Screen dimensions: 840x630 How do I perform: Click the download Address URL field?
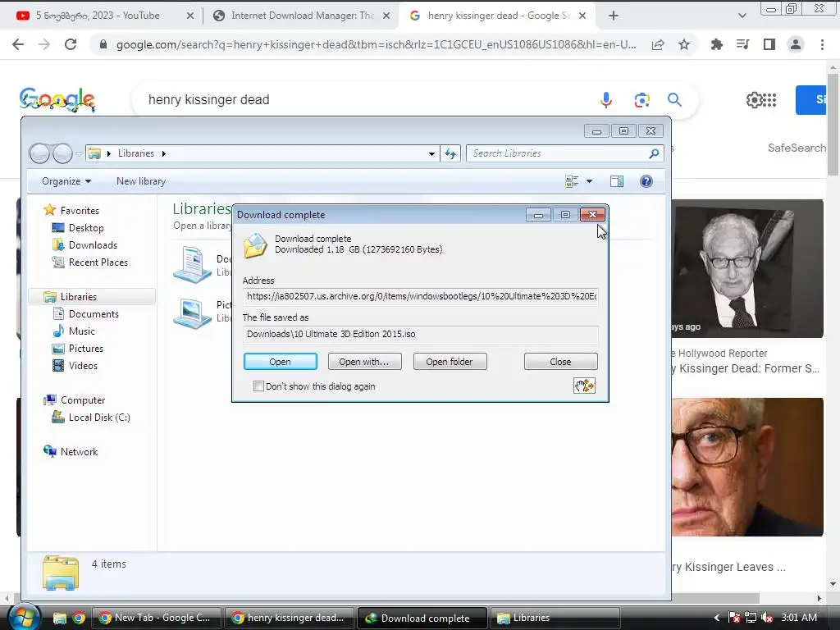(x=421, y=296)
